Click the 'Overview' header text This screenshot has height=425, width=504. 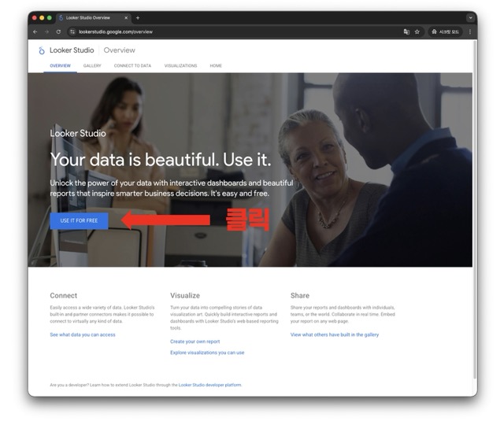[120, 50]
